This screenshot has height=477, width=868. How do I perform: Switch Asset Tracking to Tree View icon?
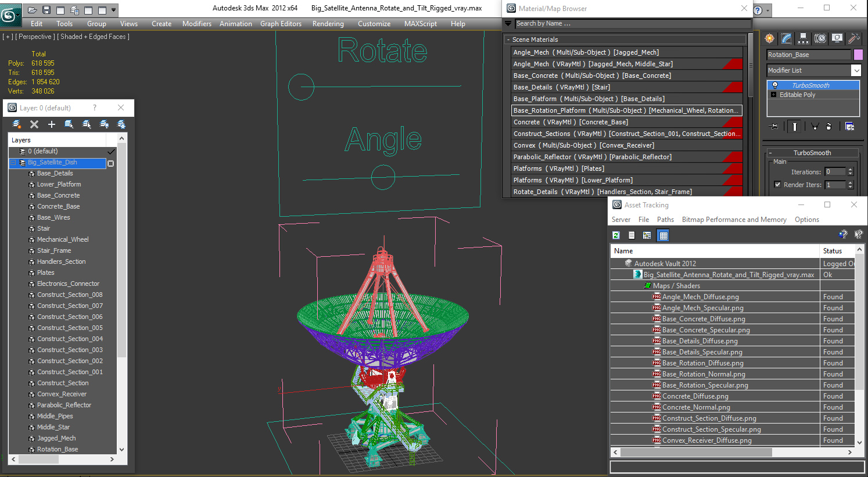coord(647,235)
